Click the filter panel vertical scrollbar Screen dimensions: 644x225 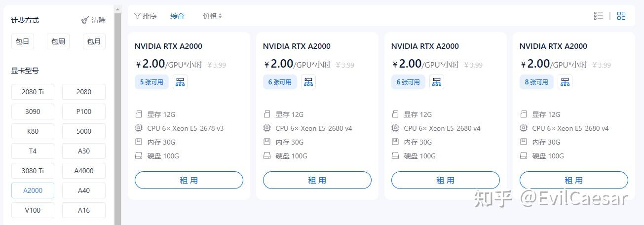point(117,113)
